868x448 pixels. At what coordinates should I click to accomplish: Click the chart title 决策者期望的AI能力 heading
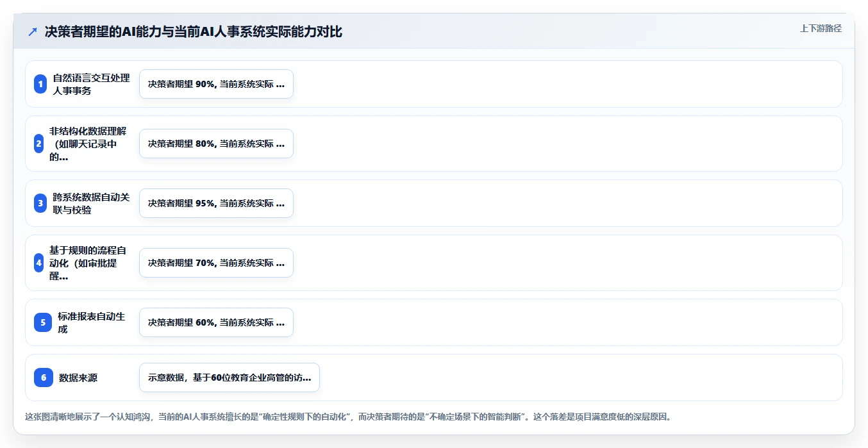coord(194,32)
